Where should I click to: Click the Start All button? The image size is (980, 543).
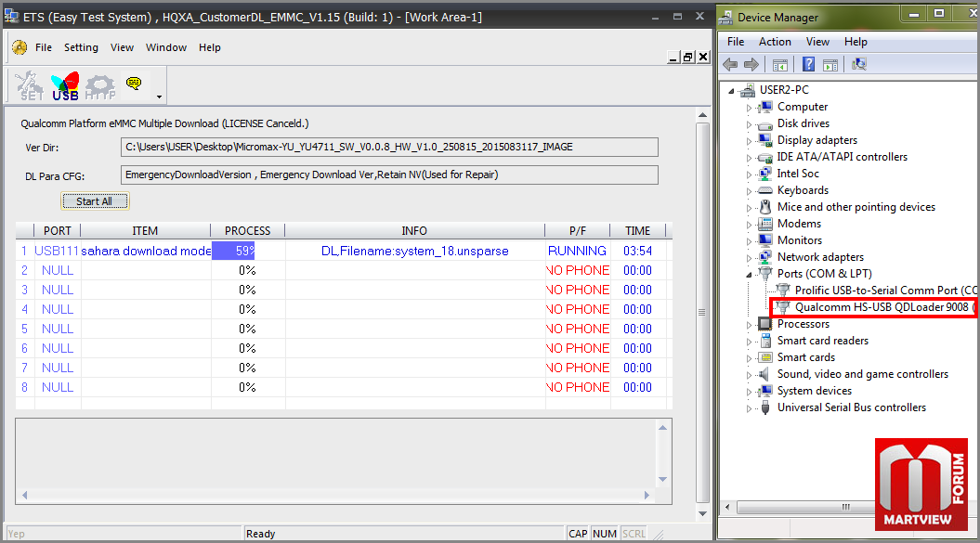95,201
